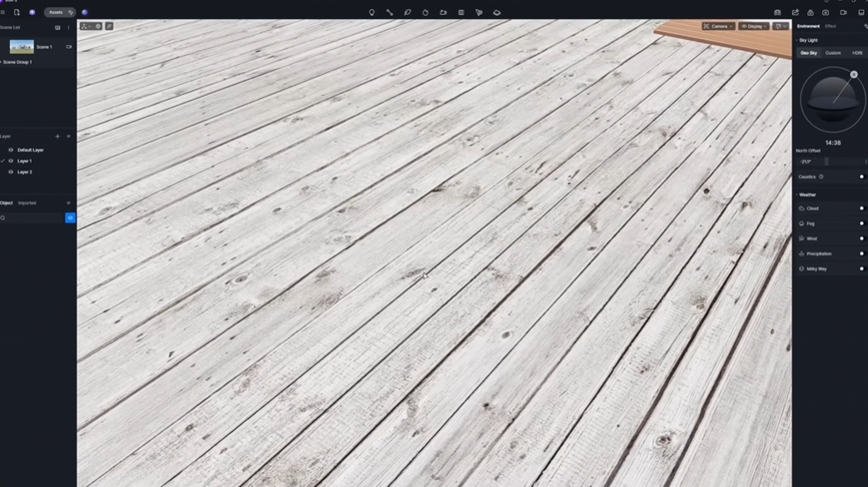Toggle the Caustics switch in Sky Light panel
Screen dimensions: 868x487
tap(861, 176)
